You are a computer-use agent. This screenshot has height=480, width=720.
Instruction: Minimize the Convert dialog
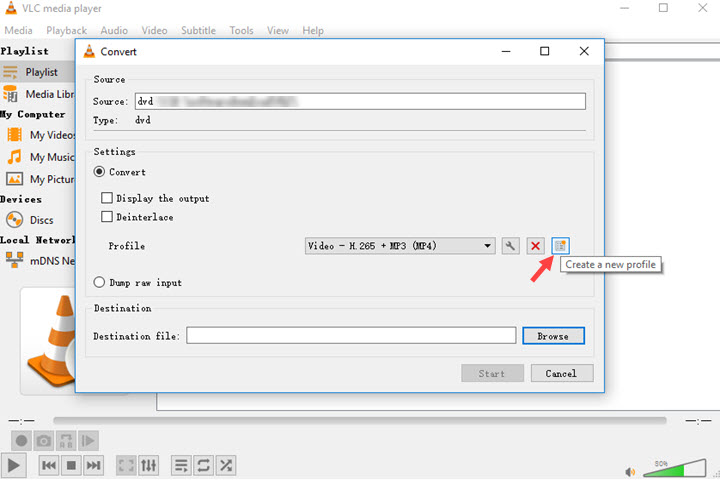click(506, 51)
